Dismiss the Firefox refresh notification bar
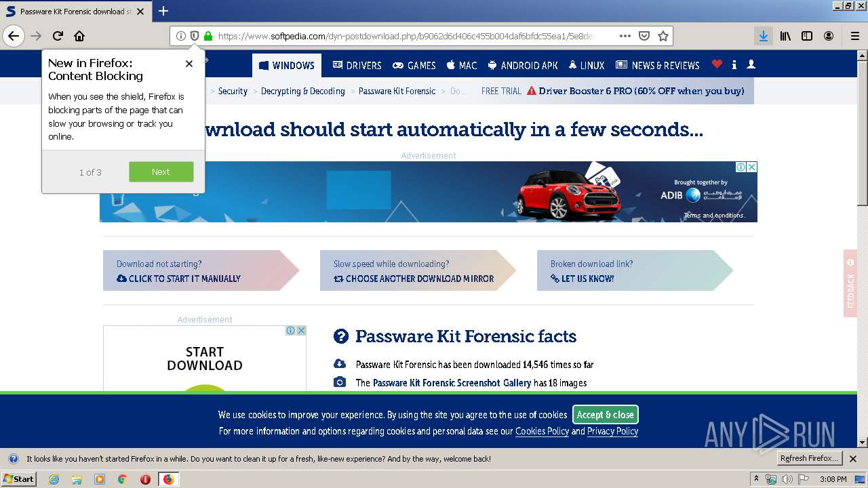Image resolution: width=868 pixels, height=488 pixels. [853, 459]
